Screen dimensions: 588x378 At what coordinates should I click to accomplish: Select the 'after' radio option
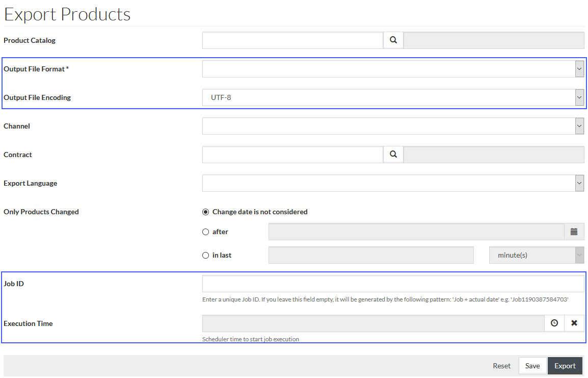pos(205,232)
